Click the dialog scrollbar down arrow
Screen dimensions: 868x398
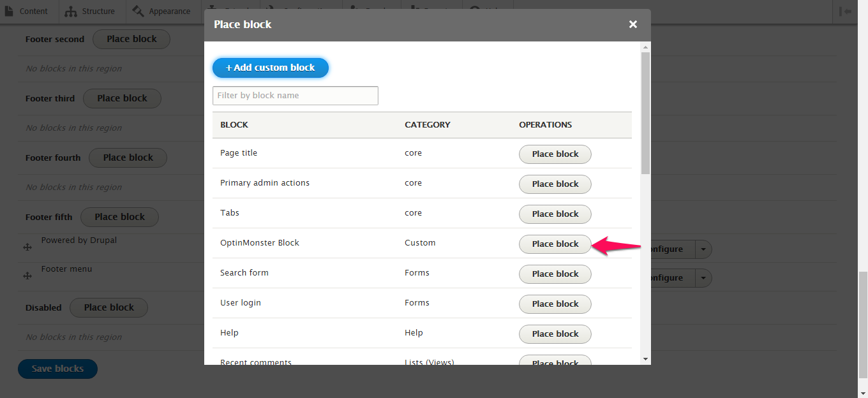click(x=645, y=359)
